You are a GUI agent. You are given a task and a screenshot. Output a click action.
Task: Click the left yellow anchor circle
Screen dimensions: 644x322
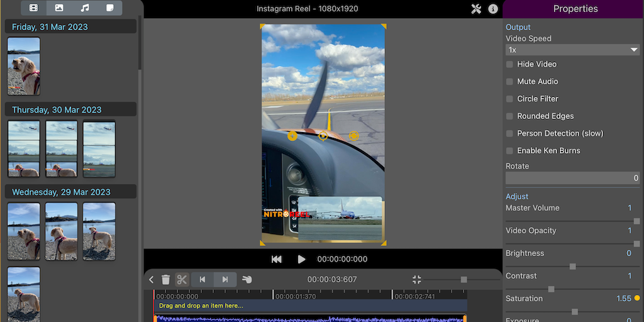[x=292, y=136]
